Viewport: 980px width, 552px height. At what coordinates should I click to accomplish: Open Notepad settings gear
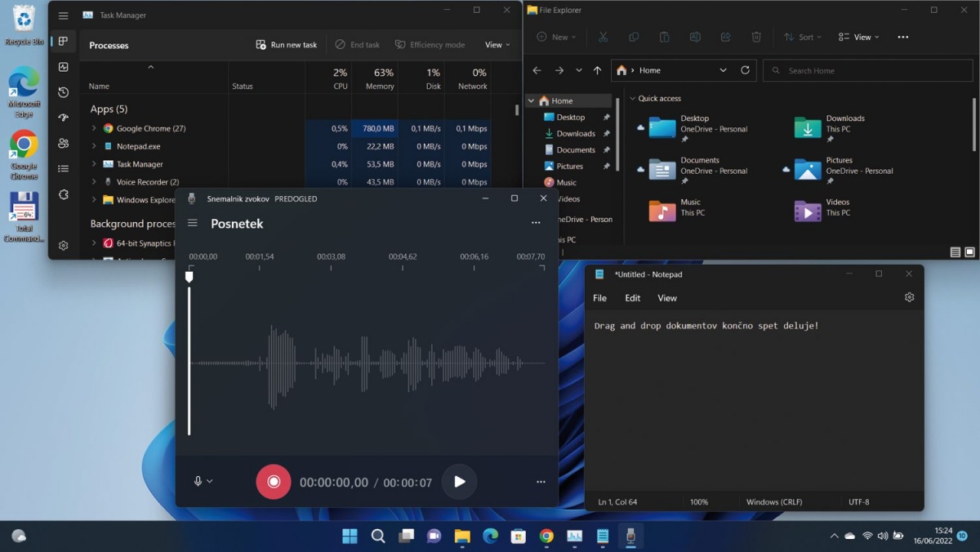pyautogui.click(x=910, y=298)
